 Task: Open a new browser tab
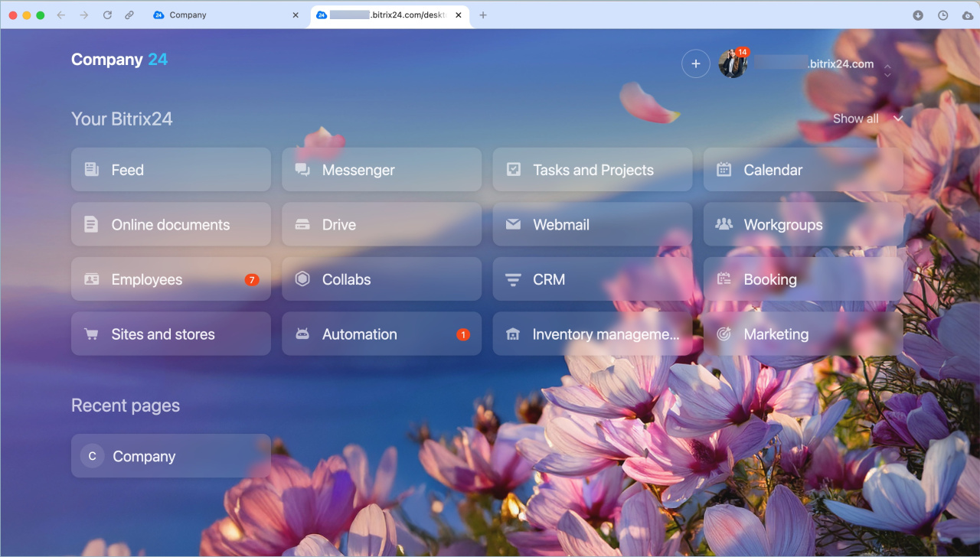[483, 15]
